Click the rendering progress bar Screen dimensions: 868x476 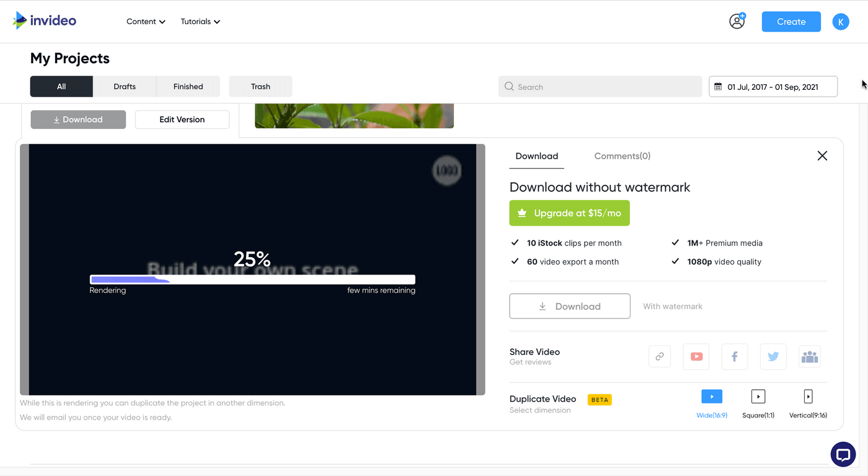(x=252, y=279)
